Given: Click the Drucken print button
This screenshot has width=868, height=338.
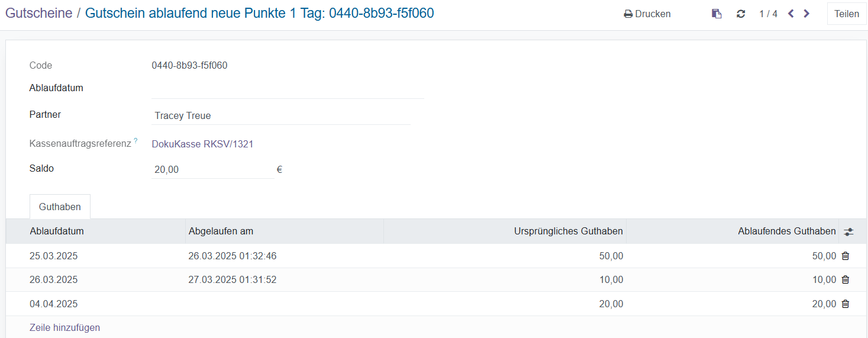Looking at the screenshot, I should pos(647,14).
